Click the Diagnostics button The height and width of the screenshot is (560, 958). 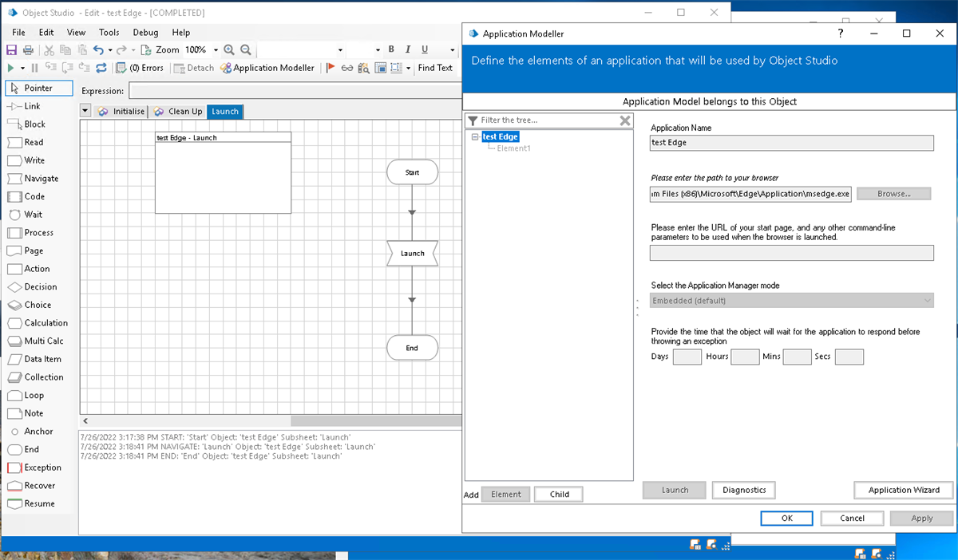pyautogui.click(x=743, y=490)
